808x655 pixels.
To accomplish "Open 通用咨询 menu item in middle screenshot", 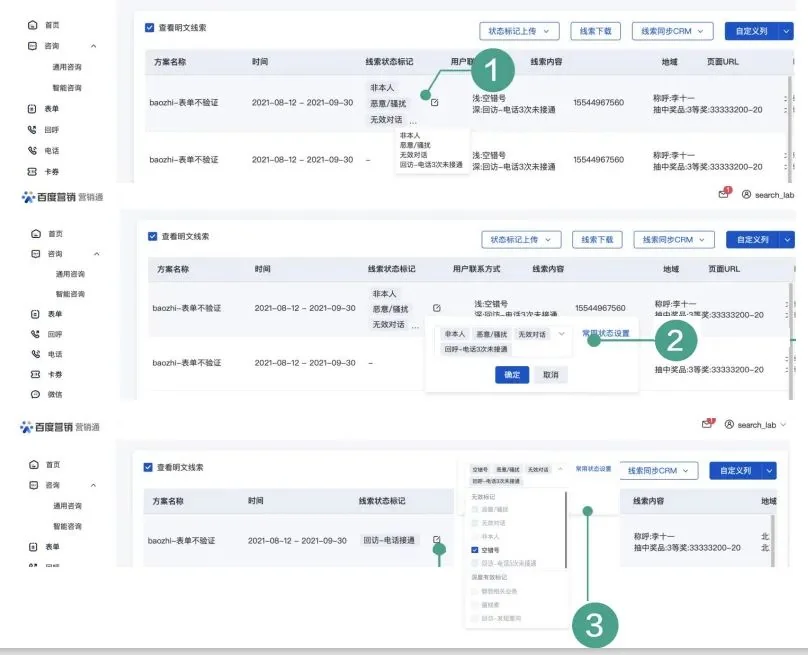I will (70, 274).
